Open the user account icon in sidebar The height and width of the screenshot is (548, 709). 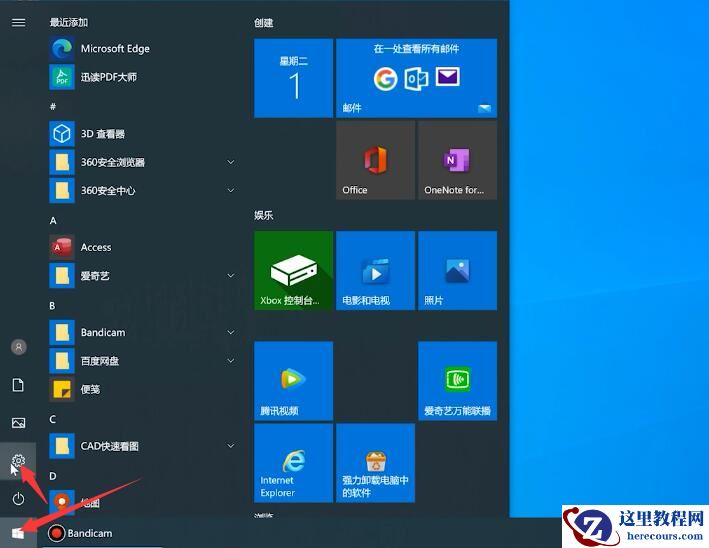[x=19, y=347]
